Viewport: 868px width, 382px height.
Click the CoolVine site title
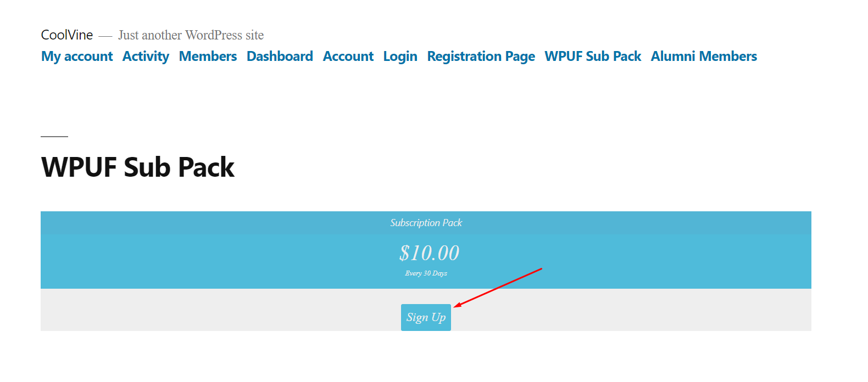(x=66, y=34)
